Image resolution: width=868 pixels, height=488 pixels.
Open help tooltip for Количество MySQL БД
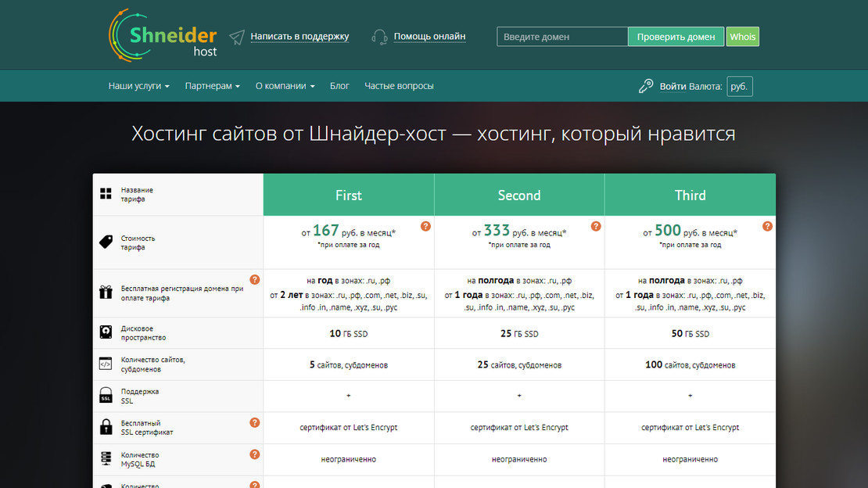pos(255,454)
